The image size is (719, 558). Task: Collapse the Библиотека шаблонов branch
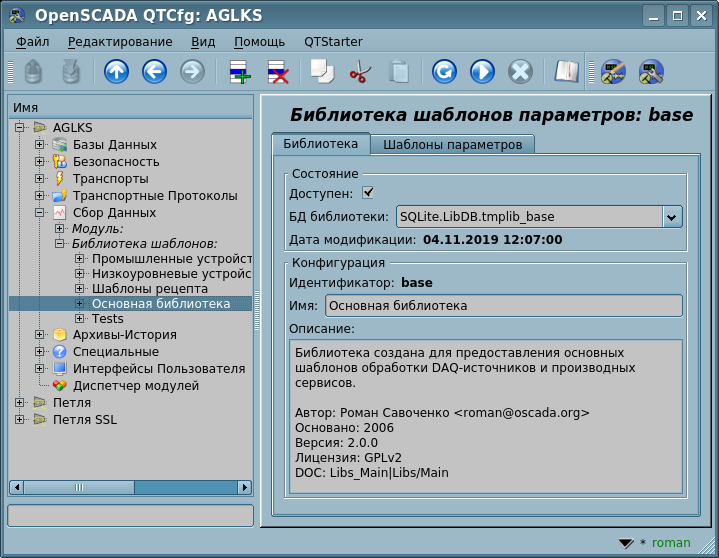pos(60,243)
